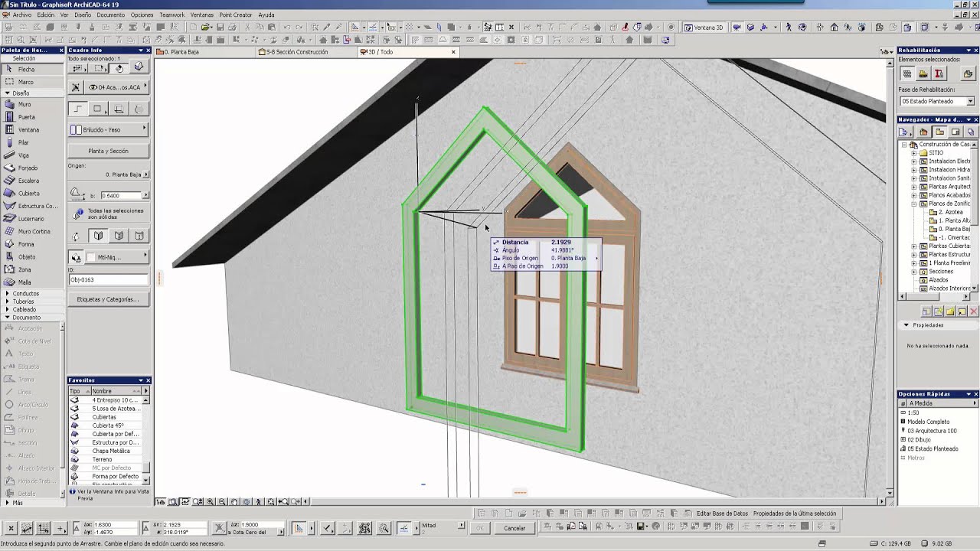
Task: Collapse the Documento tool group
Action: point(7,318)
